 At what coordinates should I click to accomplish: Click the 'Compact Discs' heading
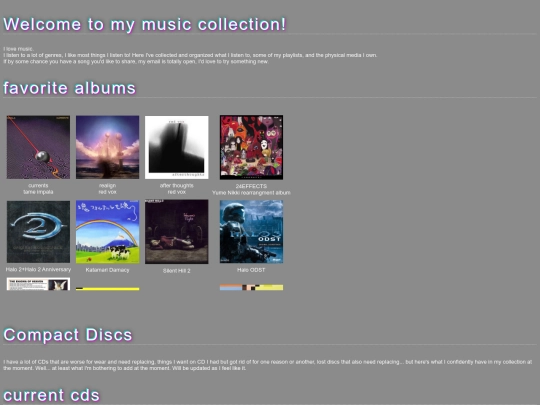click(68, 335)
